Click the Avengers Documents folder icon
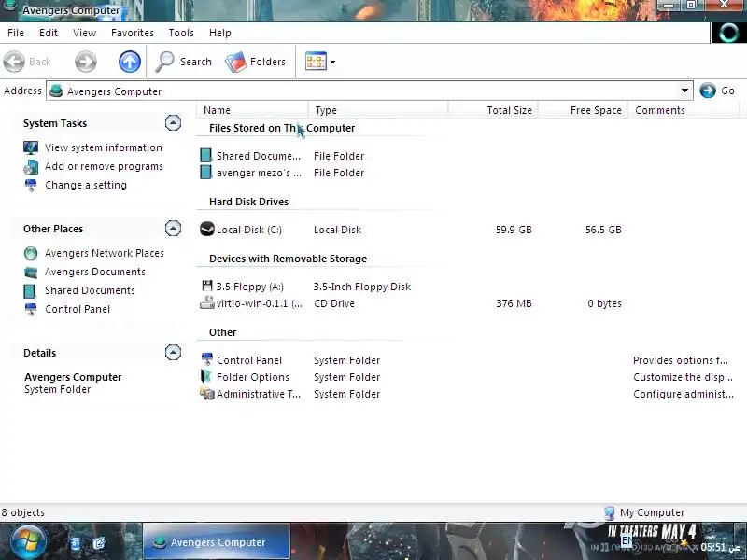Viewport: 747px width, 560px height. 31,272
